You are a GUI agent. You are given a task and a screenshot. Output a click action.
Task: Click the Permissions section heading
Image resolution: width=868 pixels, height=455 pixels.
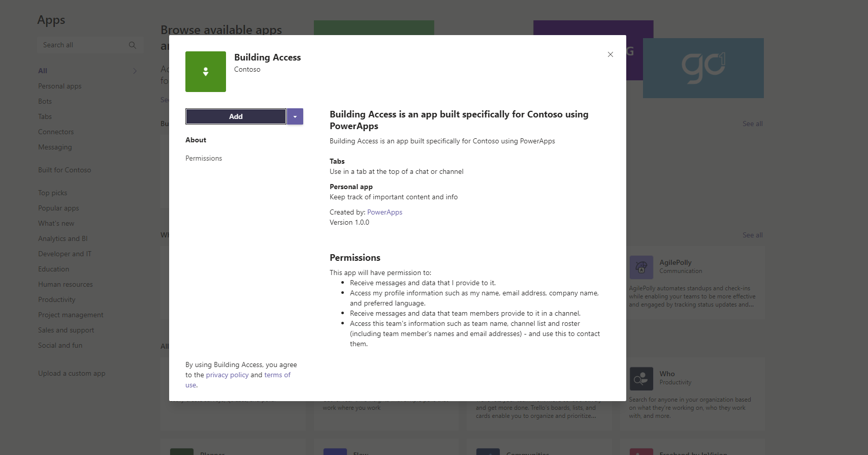[355, 258]
